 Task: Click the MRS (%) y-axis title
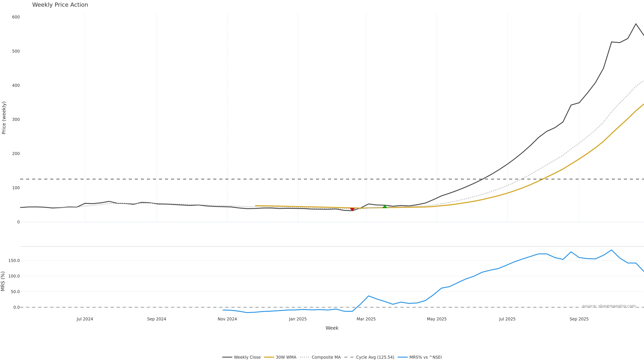pos(3,281)
